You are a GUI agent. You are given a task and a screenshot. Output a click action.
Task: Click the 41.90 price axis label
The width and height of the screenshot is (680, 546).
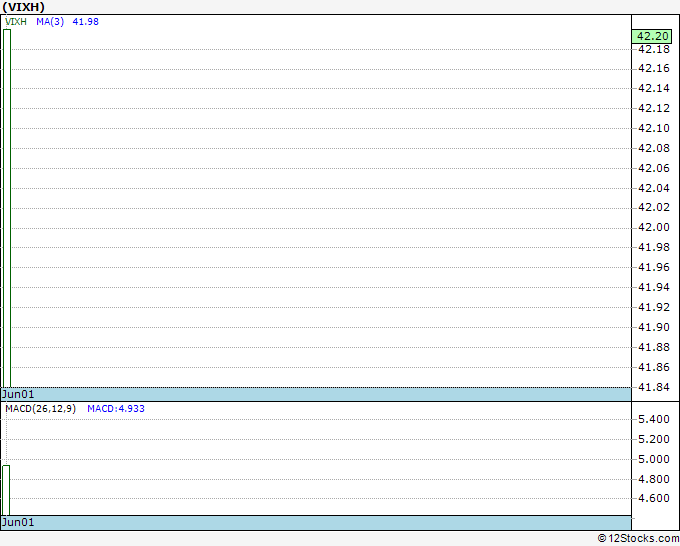pyautogui.click(x=654, y=327)
